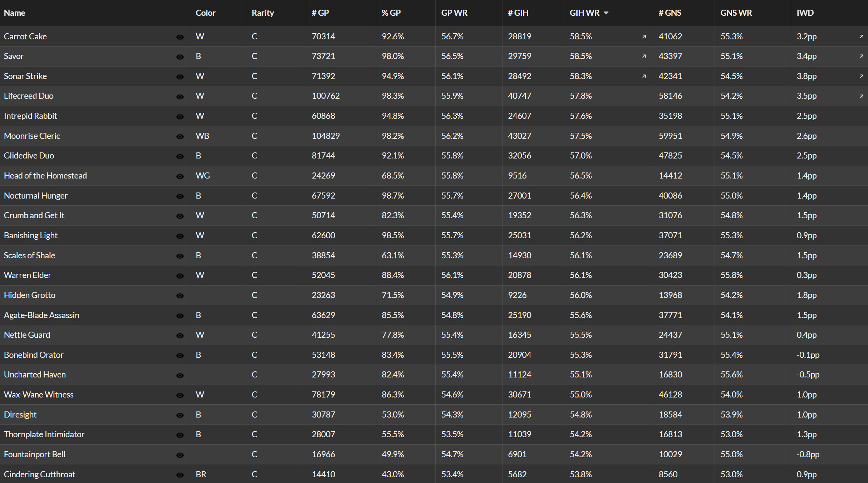Open the arrow icon in Savor's GIH WR cell
This screenshot has width=868, height=483.
pos(644,56)
